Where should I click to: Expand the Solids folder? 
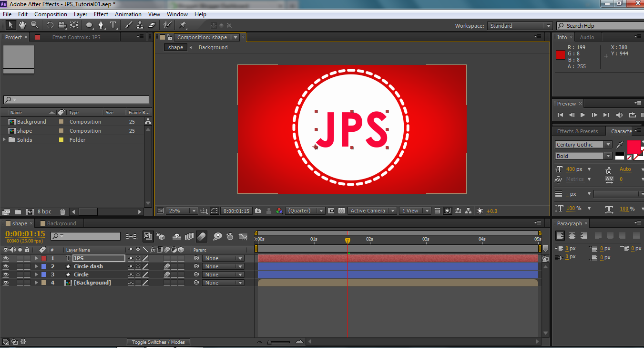5,140
